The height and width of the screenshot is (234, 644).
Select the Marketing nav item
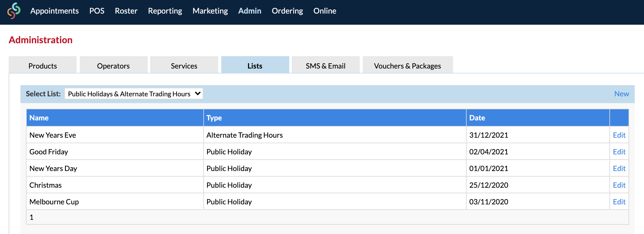click(x=210, y=11)
